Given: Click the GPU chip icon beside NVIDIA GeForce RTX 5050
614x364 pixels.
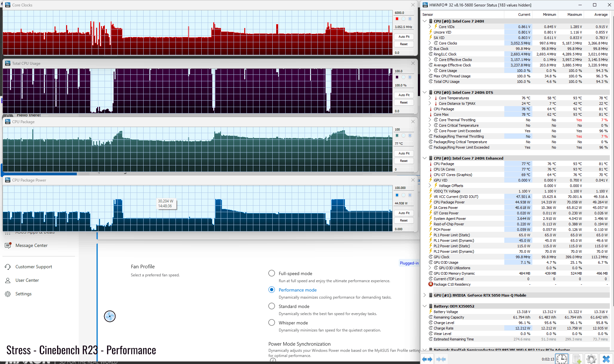Looking at the screenshot, I should click(x=431, y=295).
